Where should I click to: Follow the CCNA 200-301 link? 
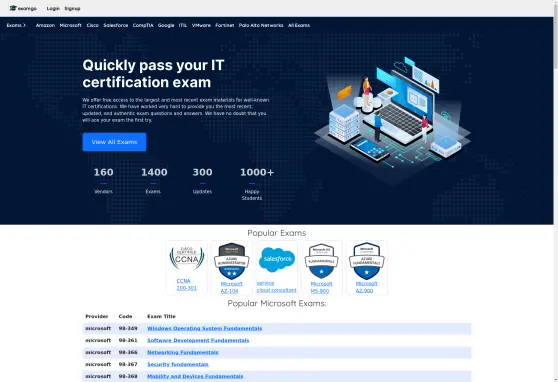click(x=186, y=284)
